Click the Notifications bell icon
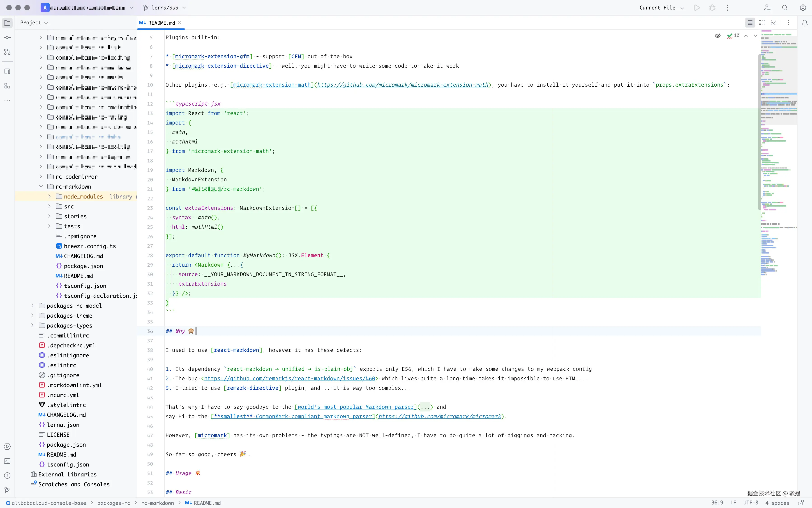Viewport: 812px width, 508px height. click(805, 23)
